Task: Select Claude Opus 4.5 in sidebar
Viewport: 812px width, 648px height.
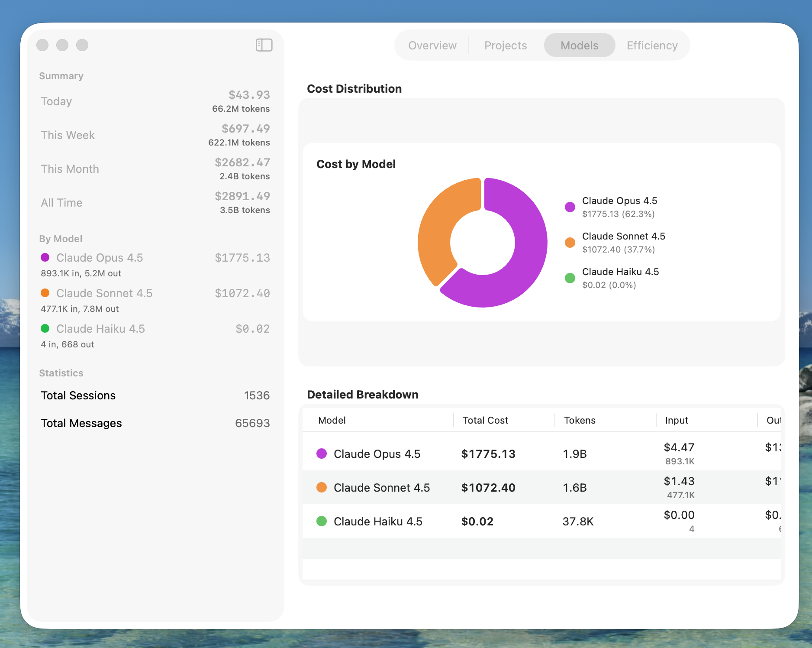Action: click(100, 258)
